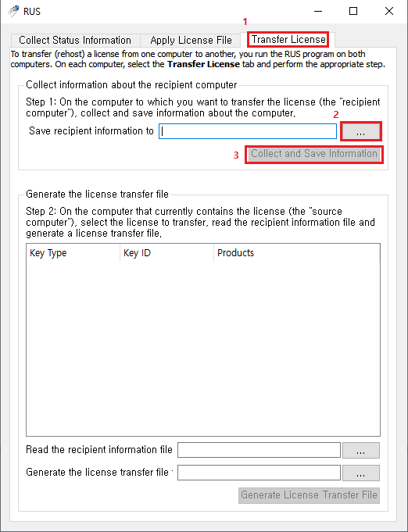This screenshot has height=532, width=408.
Task: Open the Apply License File tab
Action: coord(191,40)
